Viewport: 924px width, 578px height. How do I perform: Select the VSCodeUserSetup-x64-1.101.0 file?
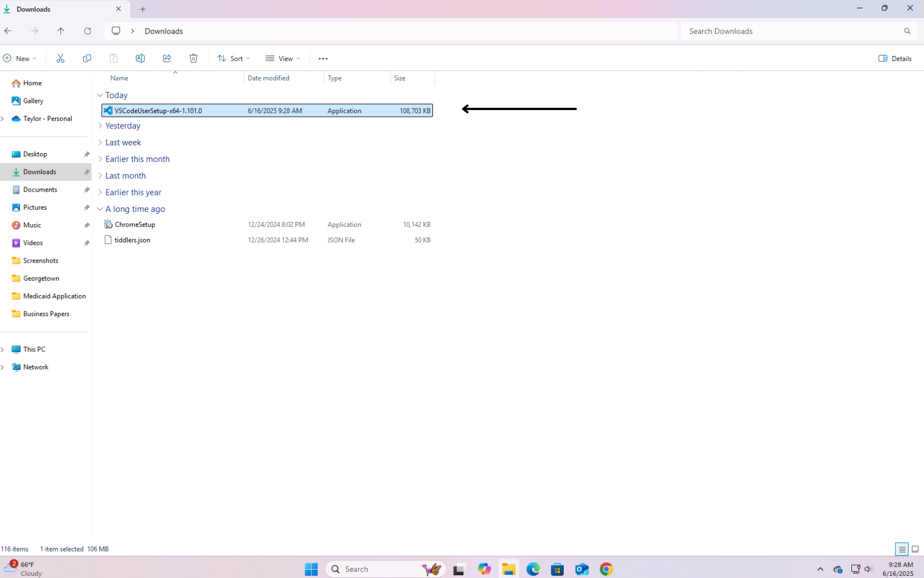point(267,111)
